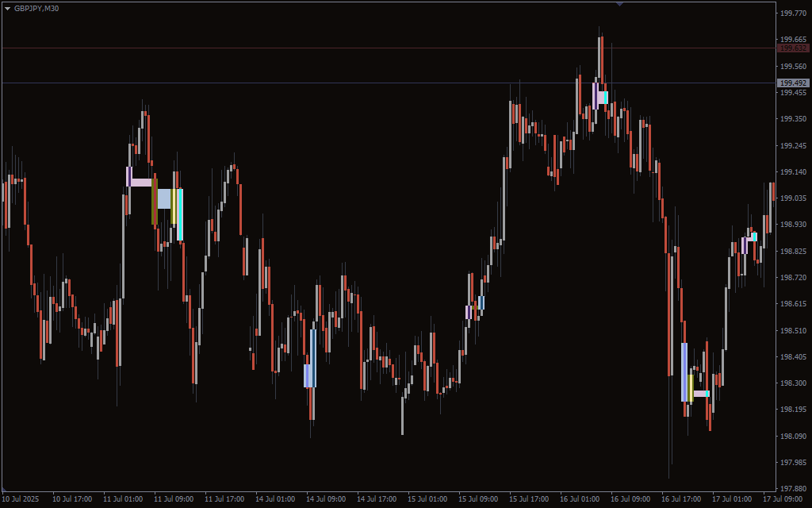Viewport: 812px width, 508px height.
Task: Open the dropdown arrow beside GBPJPY,M30
Action: click(7, 8)
